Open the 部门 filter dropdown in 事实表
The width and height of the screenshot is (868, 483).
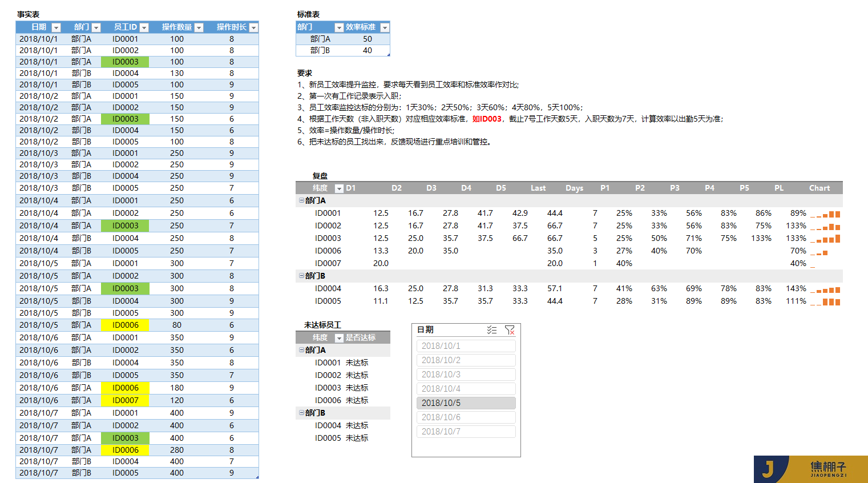tap(96, 27)
